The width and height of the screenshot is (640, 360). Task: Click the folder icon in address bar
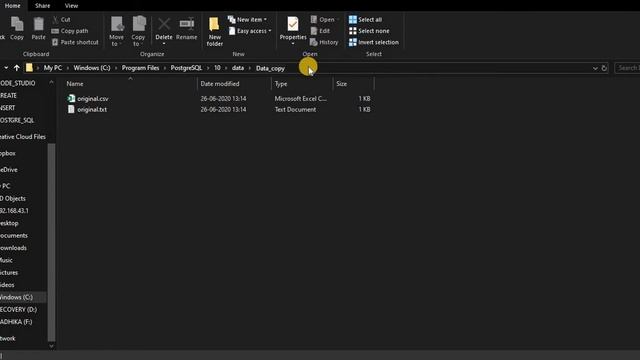click(x=29, y=68)
